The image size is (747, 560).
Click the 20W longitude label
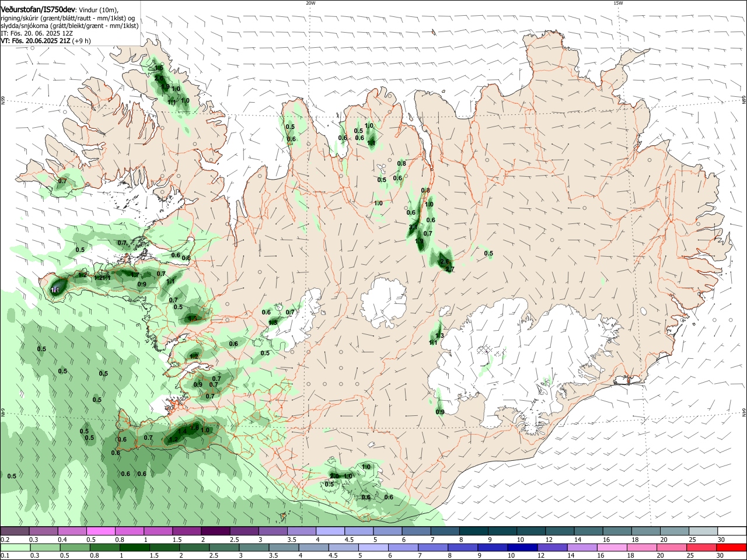coord(310,3)
